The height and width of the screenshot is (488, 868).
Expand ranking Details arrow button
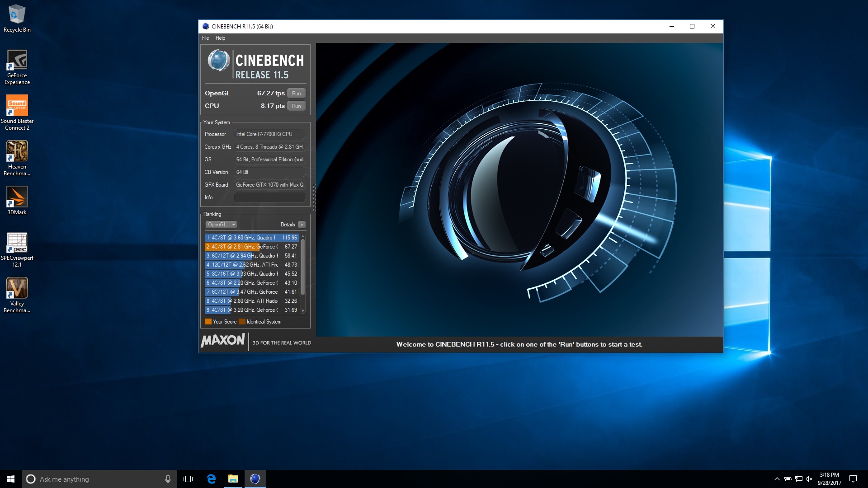point(302,225)
